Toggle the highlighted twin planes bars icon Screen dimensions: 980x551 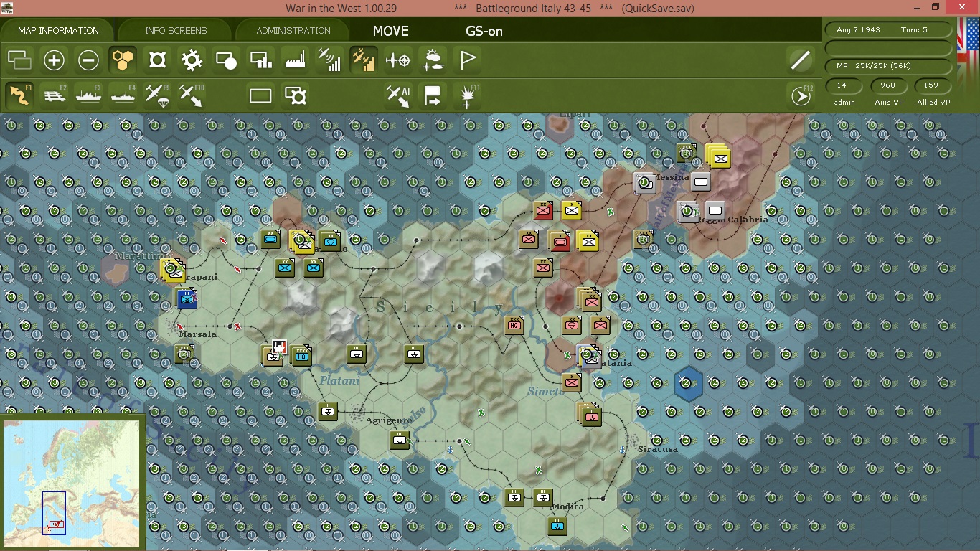click(x=364, y=60)
